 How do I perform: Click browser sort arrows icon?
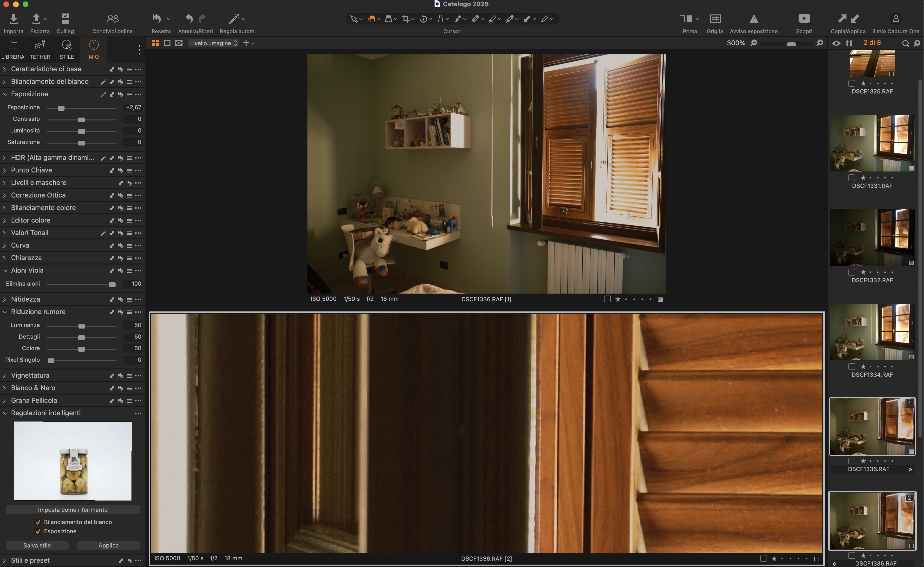pyautogui.click(x=849, y=43)
